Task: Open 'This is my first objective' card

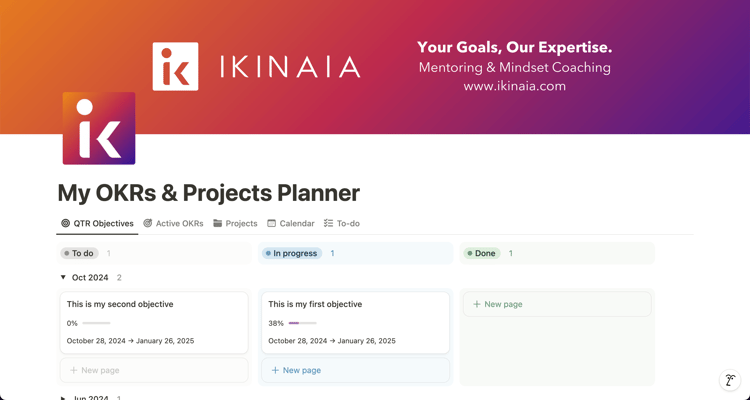Action: [x=355, y=322]
